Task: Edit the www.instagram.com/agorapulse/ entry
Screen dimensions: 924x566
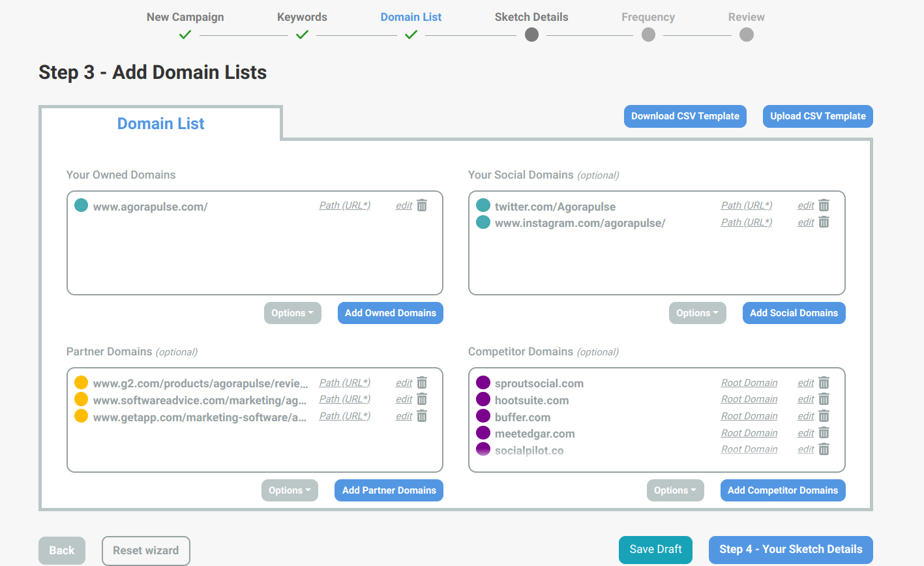Action: pyautogui.click(x=805, y=222)
